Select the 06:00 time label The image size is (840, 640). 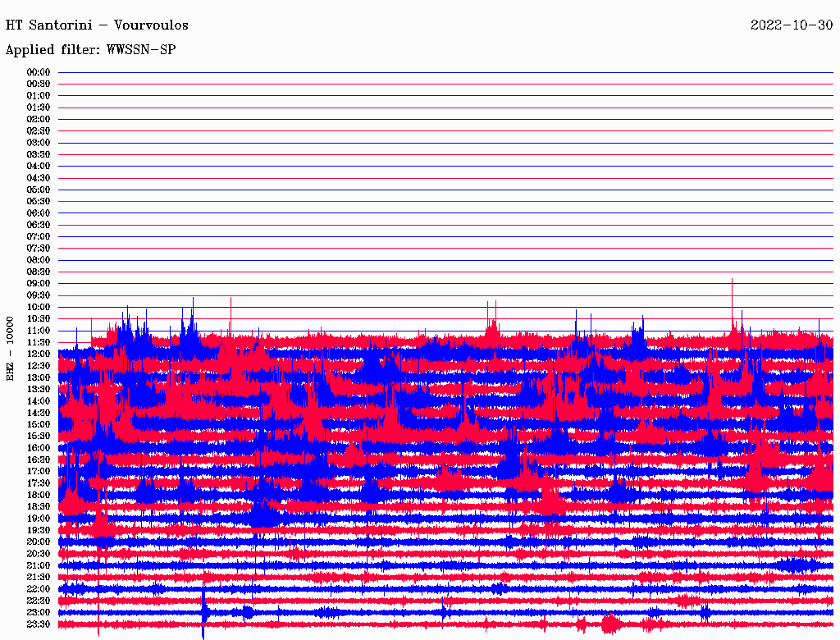39,213
